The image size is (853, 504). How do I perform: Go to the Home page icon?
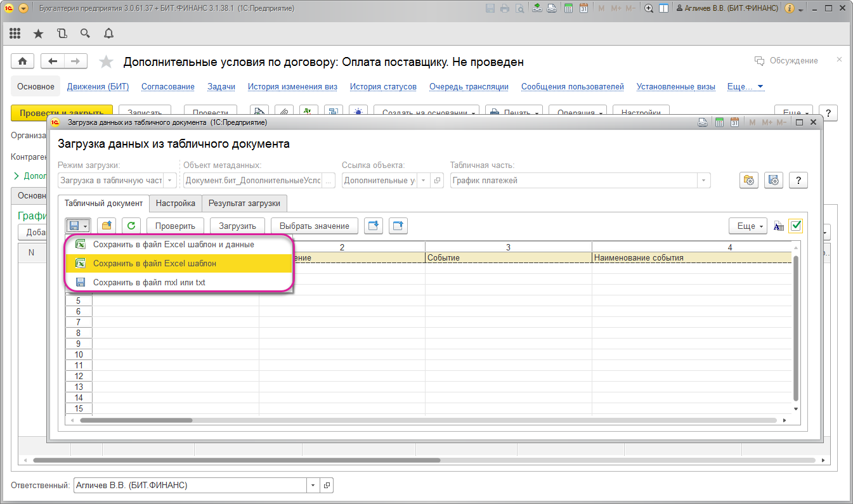[x=23, y=61]
